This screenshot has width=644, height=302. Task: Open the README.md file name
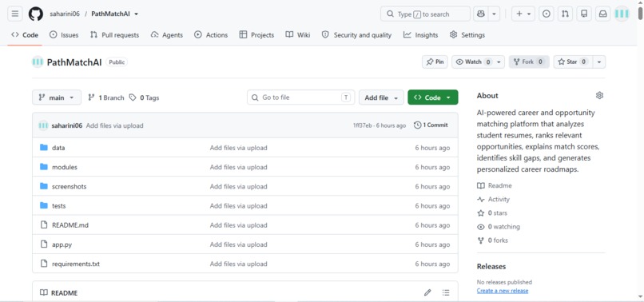click(x=70, y=225)
